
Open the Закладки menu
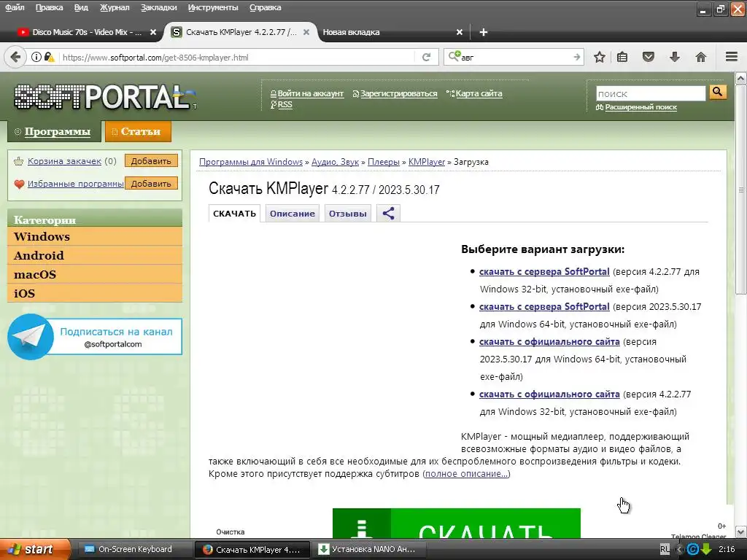pos(158,7)
